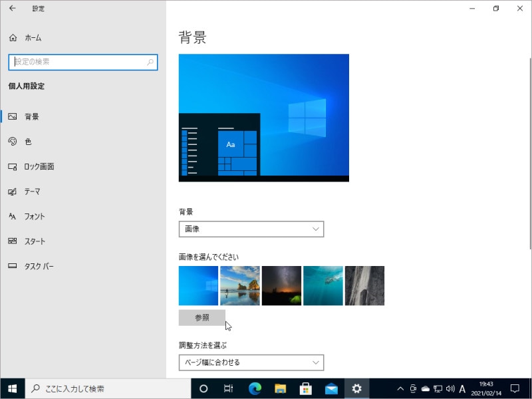Click the 参照 (Browse) button
Screen dimensions: 532x399
tap(202, 318)
